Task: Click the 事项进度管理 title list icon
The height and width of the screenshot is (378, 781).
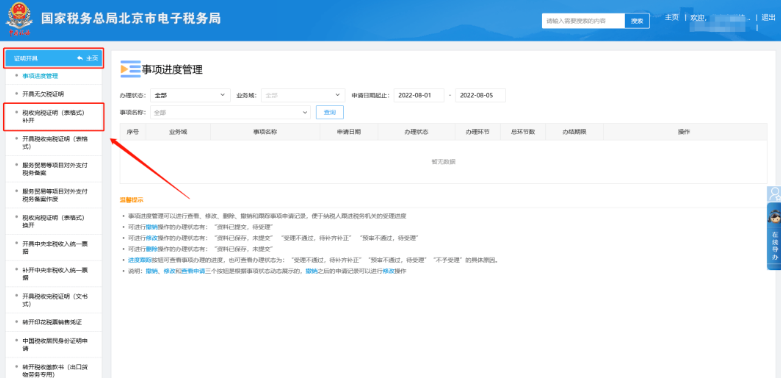Action: [x=130, y=69]
